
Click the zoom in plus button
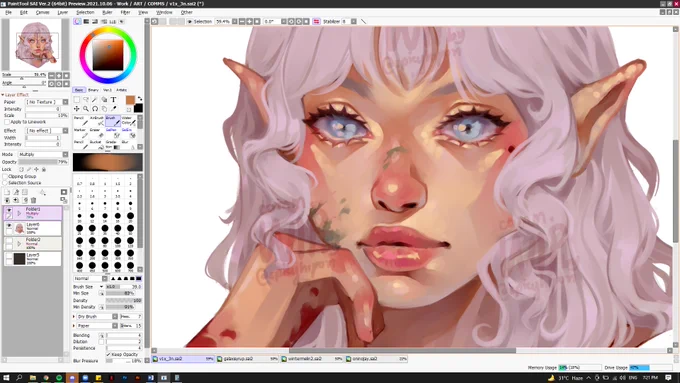[x=249, y=21]
